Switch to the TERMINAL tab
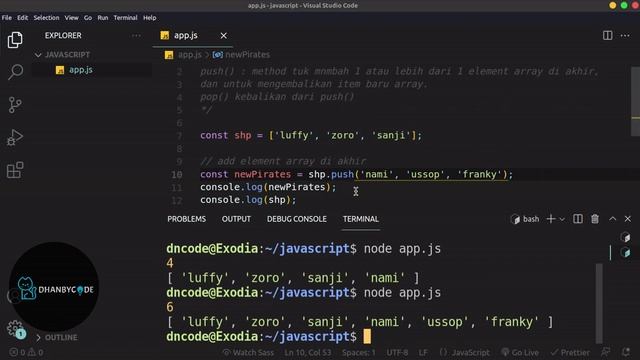The height and width of the screenshot is (360, 640). 361,219
